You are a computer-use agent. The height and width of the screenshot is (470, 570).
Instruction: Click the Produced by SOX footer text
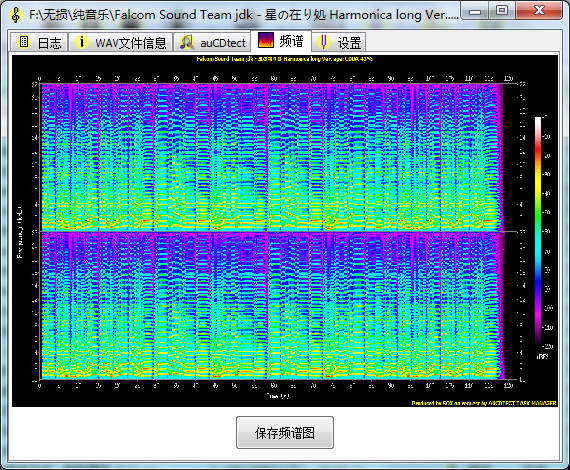point(484,403)
